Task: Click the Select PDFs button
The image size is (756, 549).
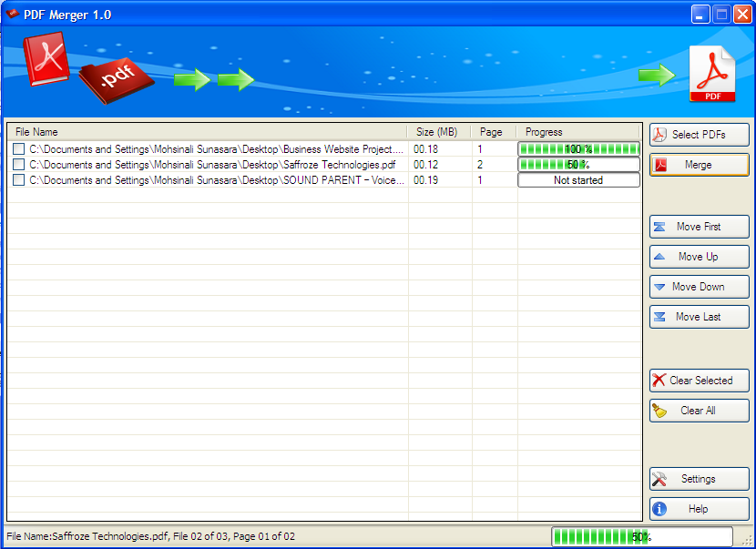Action: [700, 135]
